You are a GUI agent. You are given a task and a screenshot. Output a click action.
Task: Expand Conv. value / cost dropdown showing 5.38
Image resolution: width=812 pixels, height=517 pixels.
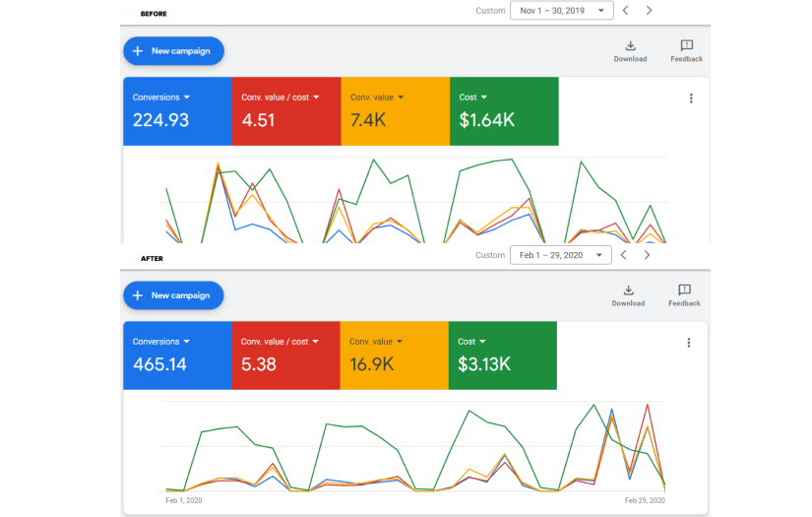tap(280, 342)
